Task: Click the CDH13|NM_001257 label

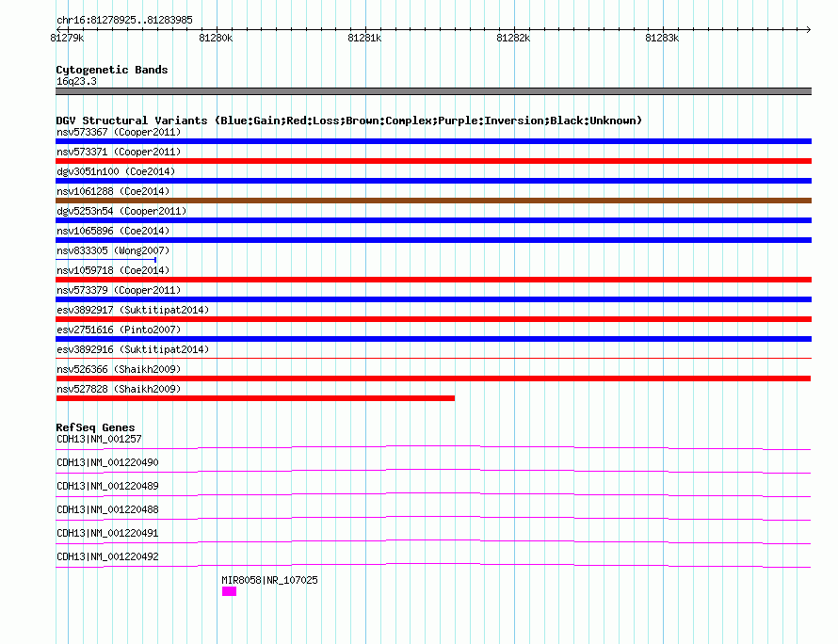Action: tap(99, 439)
